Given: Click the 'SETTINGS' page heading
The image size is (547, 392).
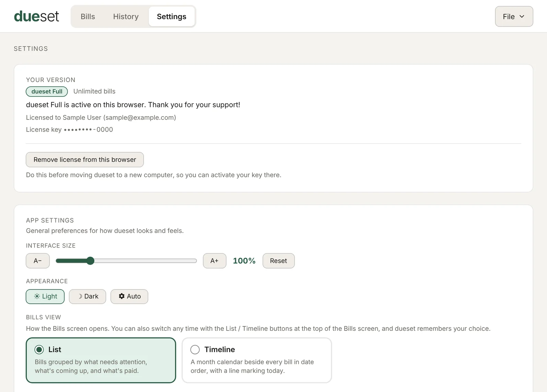Looking at the screenshot, I should point(31,49).
